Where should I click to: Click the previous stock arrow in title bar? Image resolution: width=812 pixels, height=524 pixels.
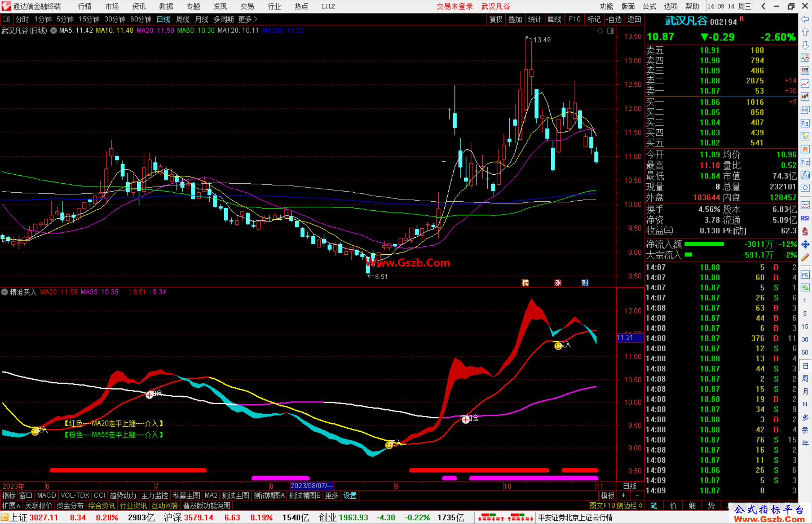pyautogui.click(x=763, y=6)
